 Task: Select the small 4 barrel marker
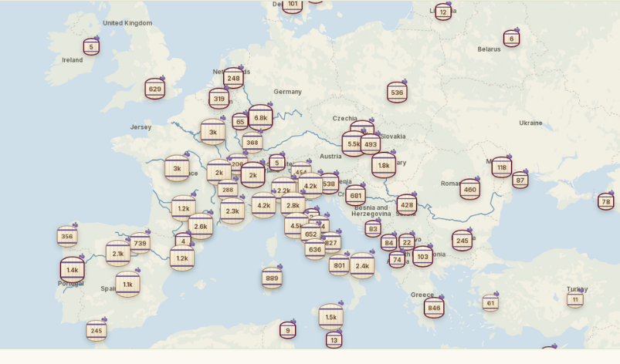click(183, 241)
